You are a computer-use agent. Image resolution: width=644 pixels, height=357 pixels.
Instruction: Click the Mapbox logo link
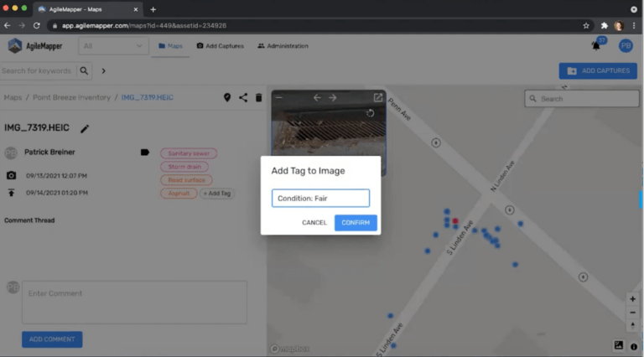290,349
